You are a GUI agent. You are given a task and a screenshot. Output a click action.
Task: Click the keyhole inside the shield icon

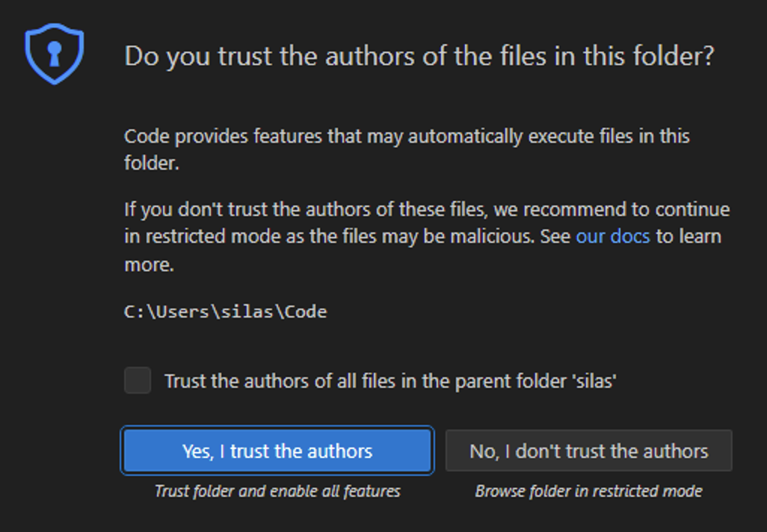pos(54,52)
